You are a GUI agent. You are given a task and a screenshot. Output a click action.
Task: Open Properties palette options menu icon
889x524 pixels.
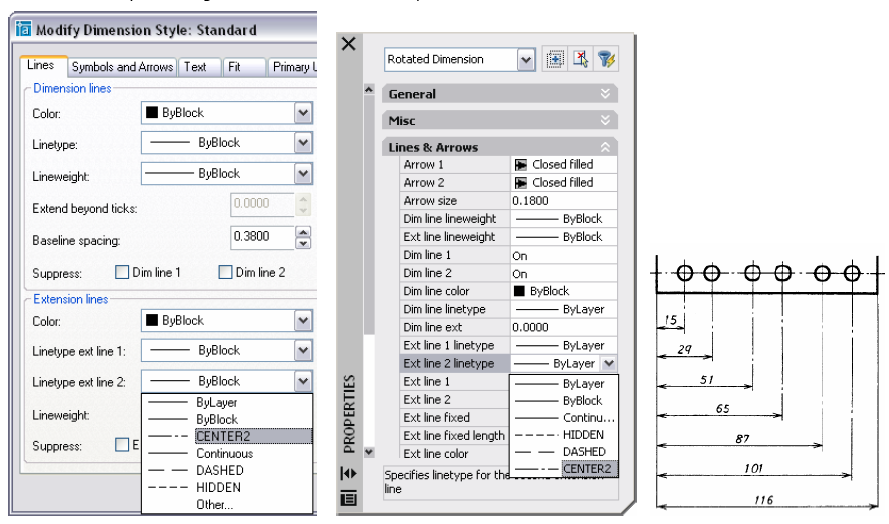349,498
